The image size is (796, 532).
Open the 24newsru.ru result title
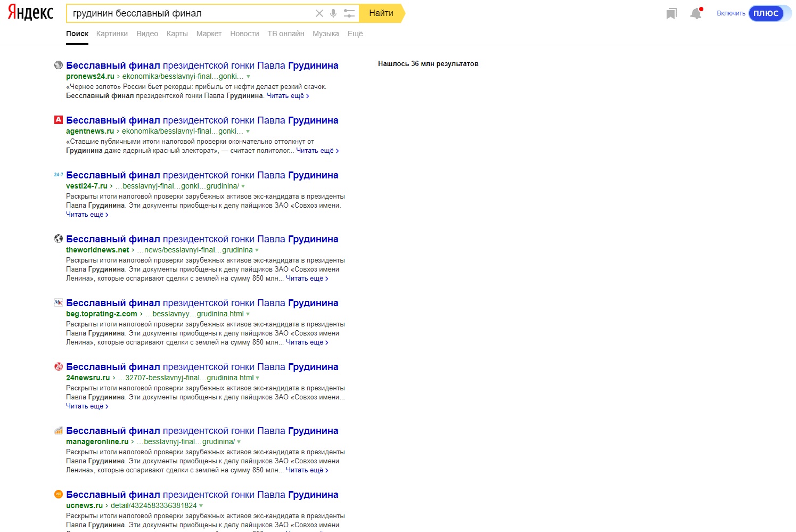click(202, 367)
